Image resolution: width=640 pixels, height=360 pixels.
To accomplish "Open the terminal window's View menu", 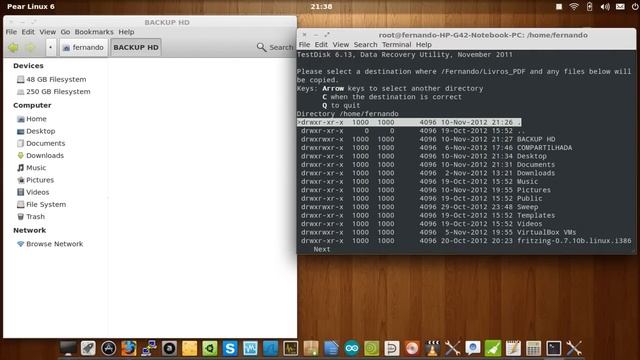I will tap(340, 44).
